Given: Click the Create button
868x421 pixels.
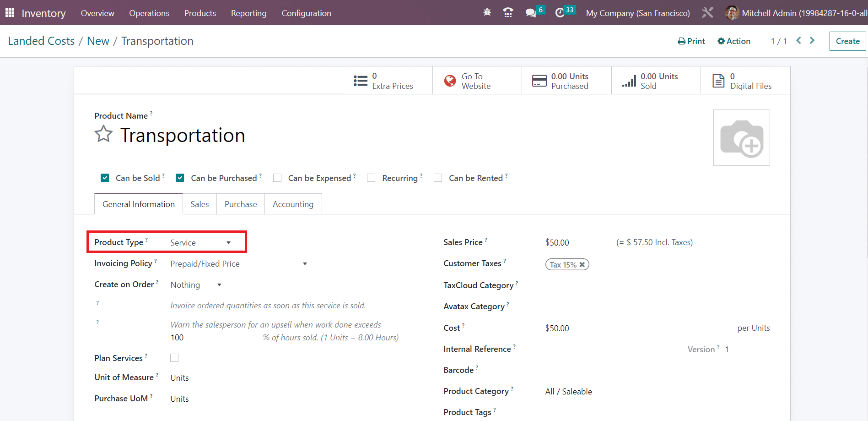Looking at the screenshot, I should 847,41.
